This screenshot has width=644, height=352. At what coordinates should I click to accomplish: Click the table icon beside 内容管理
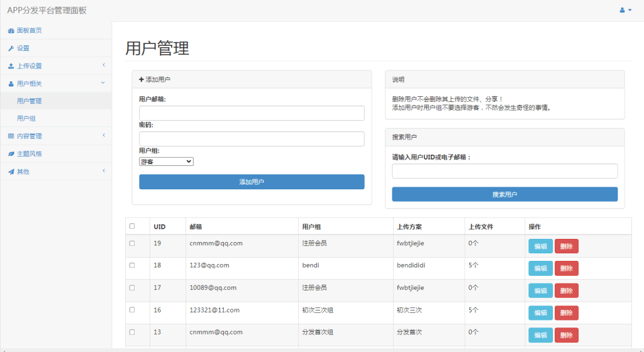pyautogui.click(x=11, y=136)
